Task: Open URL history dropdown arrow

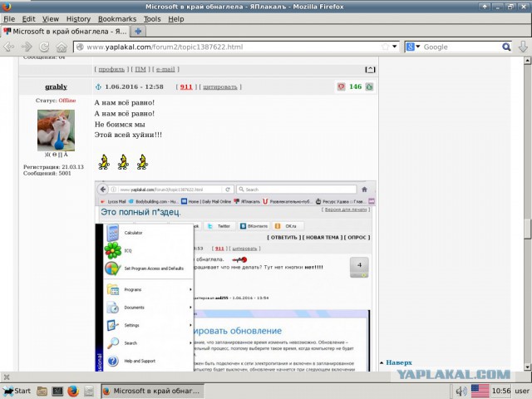Action: (395, 47)
